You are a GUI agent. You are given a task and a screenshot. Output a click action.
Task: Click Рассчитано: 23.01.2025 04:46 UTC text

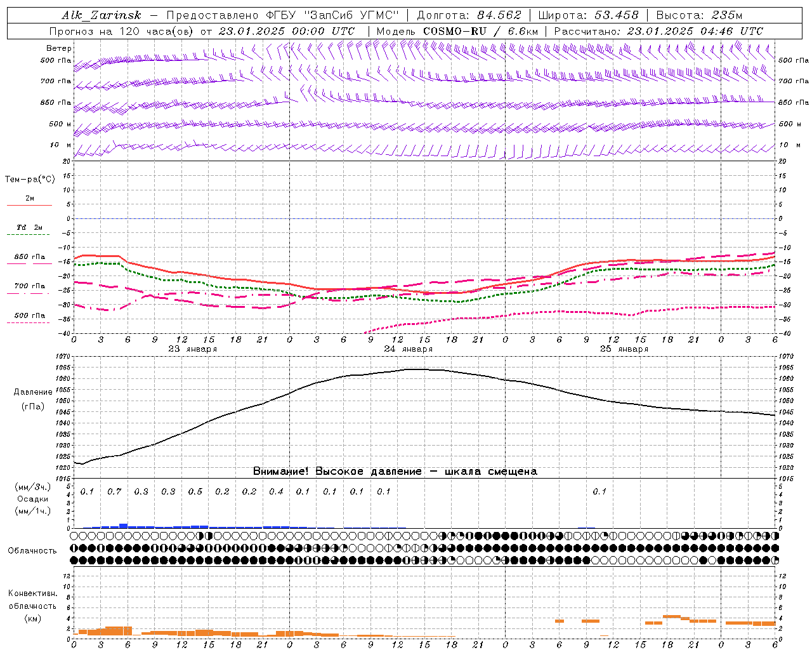pyautogui.click(x=658, y=31)
